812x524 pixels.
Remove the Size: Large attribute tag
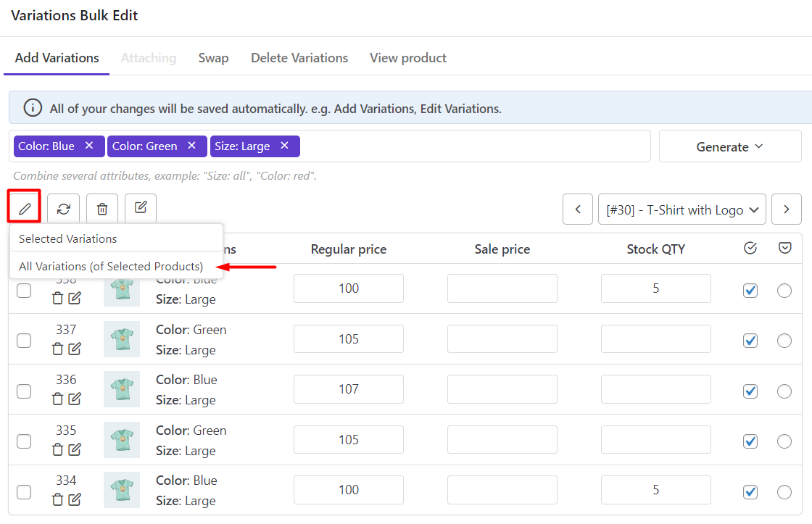285,146
